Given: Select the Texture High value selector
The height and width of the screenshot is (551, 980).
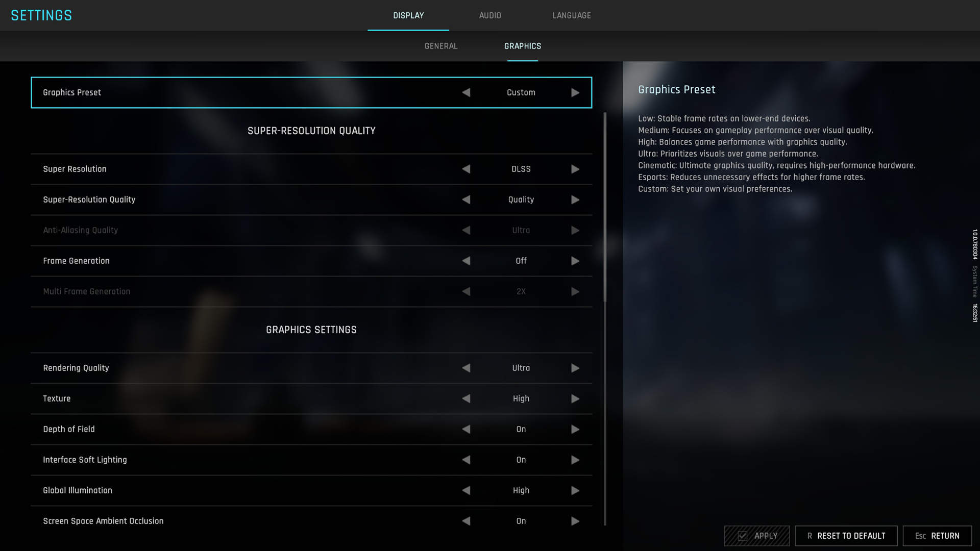Looking at the screenshot, I should click(521, 399).
